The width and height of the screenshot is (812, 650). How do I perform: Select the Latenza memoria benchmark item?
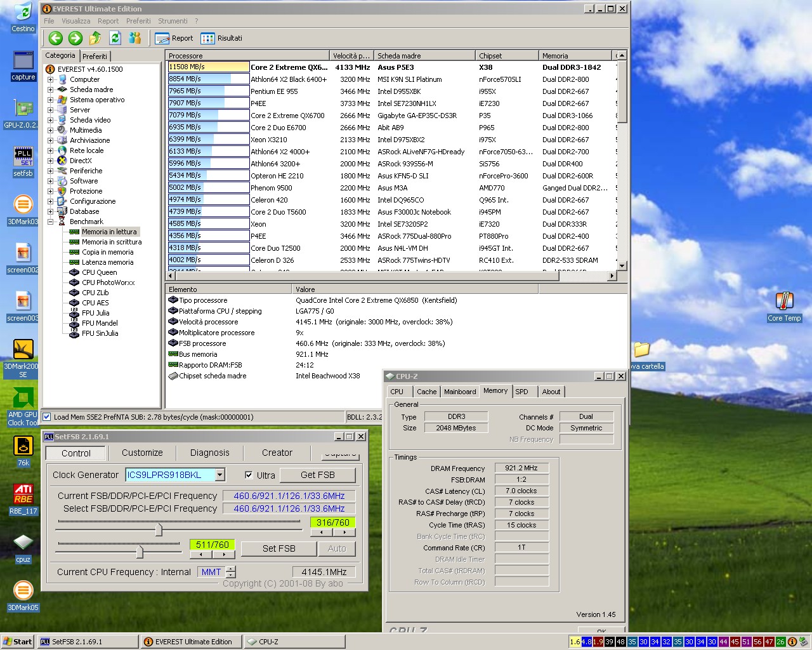107,262
